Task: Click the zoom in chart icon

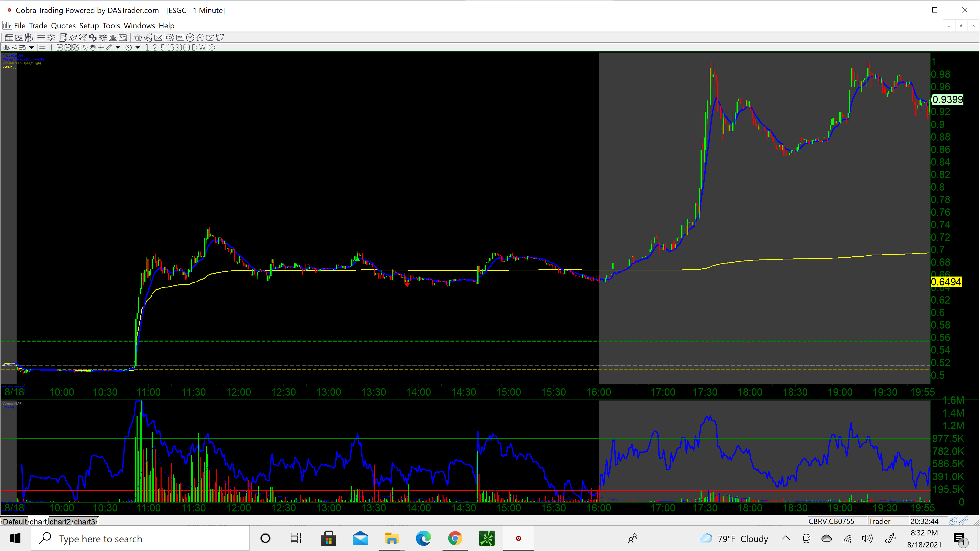Action: click(x=60, y=47)
